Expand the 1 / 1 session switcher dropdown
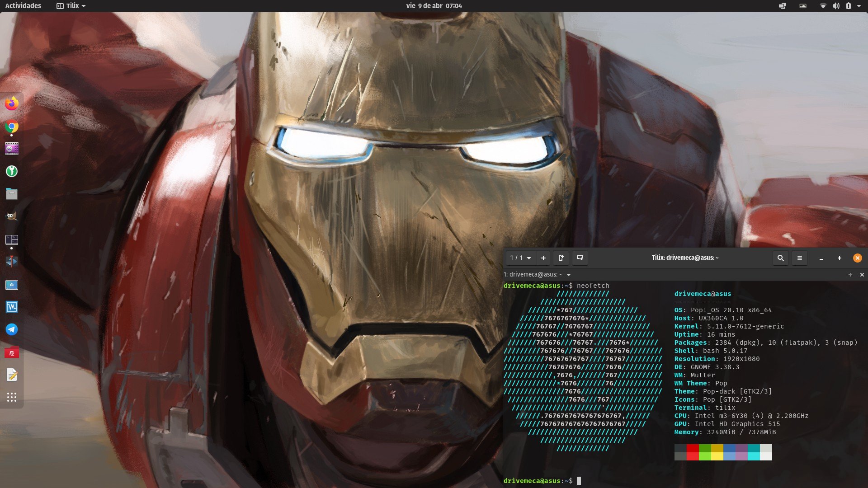The width and height of the screenshot is (868, 488). (x=520, y=258)
